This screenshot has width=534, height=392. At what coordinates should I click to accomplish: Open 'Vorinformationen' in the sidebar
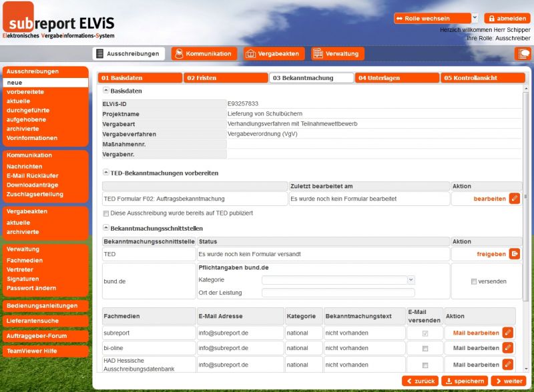point(32,138)
